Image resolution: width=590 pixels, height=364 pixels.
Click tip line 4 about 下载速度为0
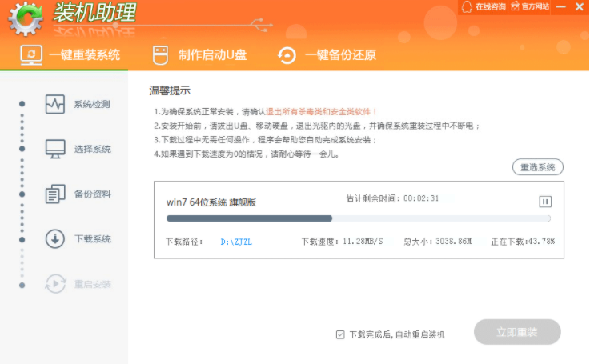246,154
